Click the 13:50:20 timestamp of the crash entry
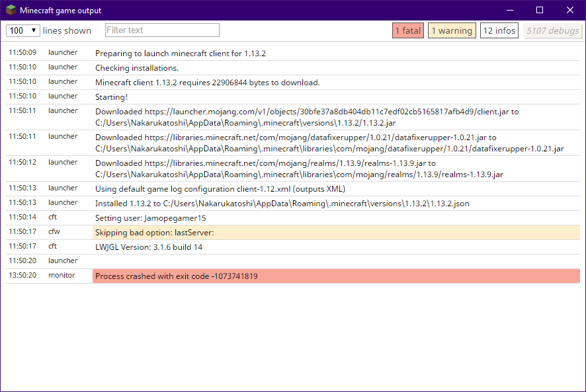This screenshot has height=392, width=586. tap(22, 276)
